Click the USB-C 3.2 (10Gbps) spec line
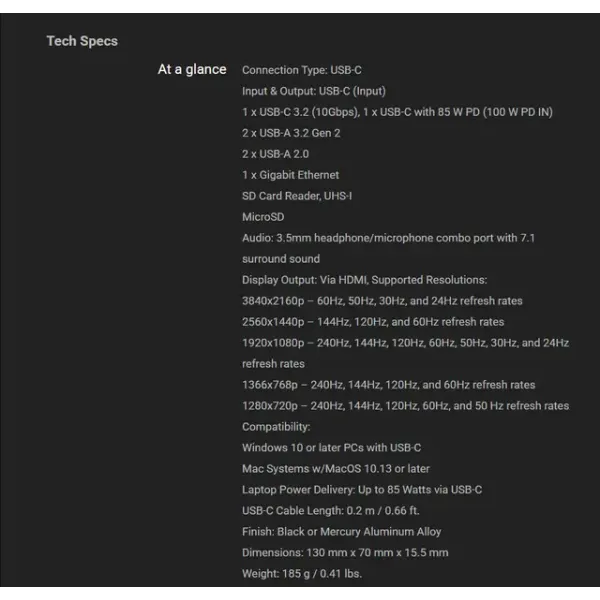The height and width of the screenshot is (600, 600). click(x=397, y=112)
